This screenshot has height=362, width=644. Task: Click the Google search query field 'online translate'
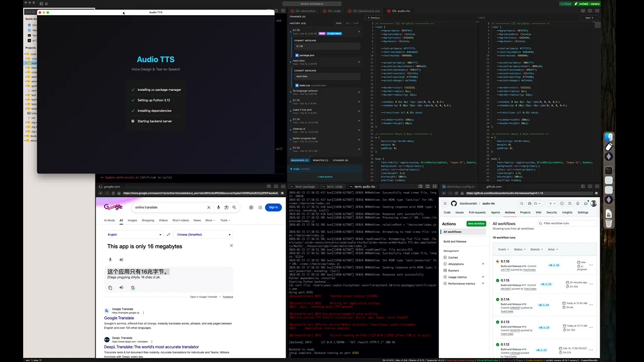tap(169, 207)
